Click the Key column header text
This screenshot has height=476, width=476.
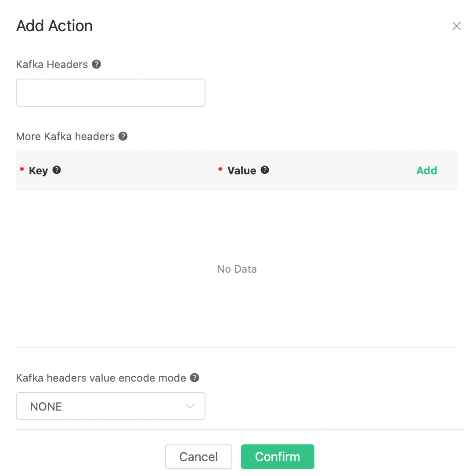click(38, 171)
